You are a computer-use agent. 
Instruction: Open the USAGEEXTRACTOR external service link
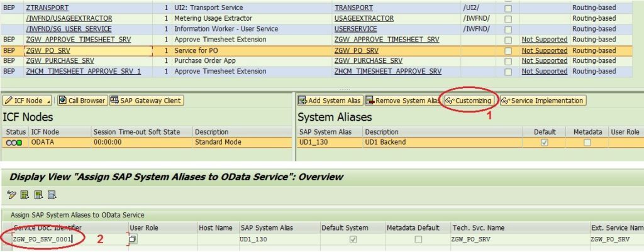[364, 18]
